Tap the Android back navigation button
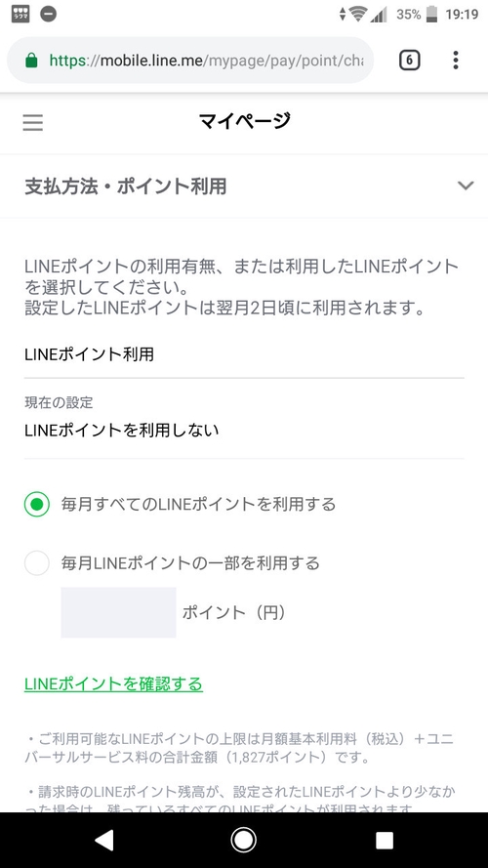The height and width of the screenshot is (868, 488). [x=103, y=841]
